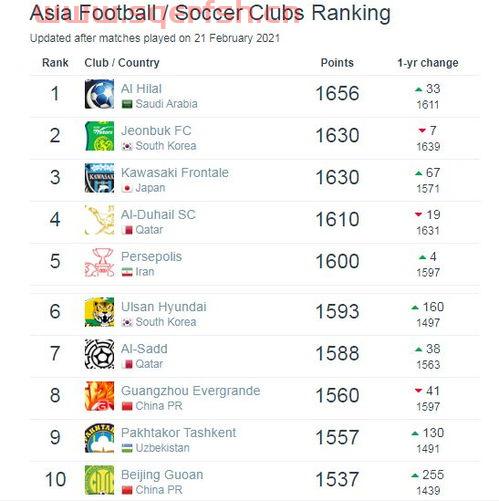499x501 pixels.
Task: Select the 1-yr change column header
Action: point(428,63)
